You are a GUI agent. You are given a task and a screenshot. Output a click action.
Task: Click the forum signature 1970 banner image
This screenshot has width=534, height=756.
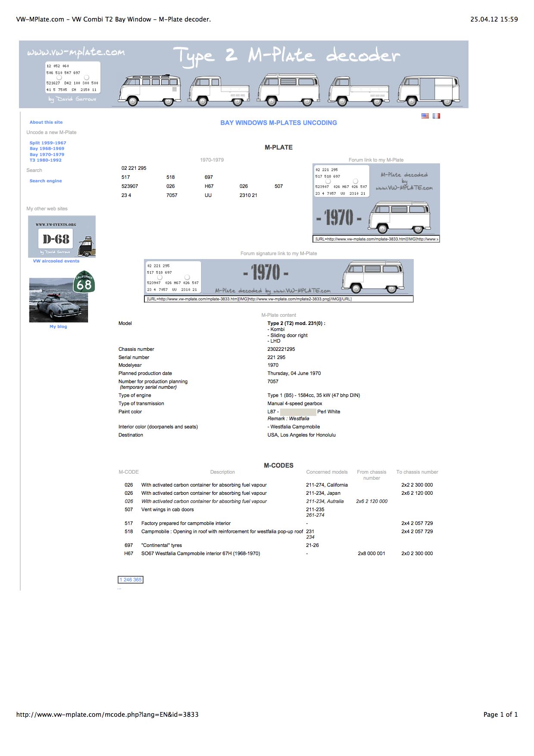[279, 278]
